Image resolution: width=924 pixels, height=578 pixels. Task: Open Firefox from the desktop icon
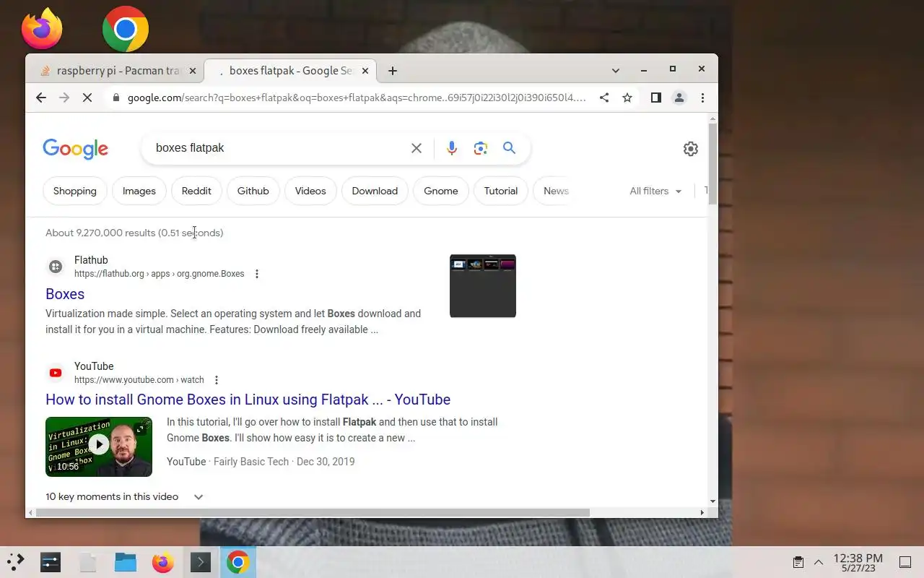point(42,29)
